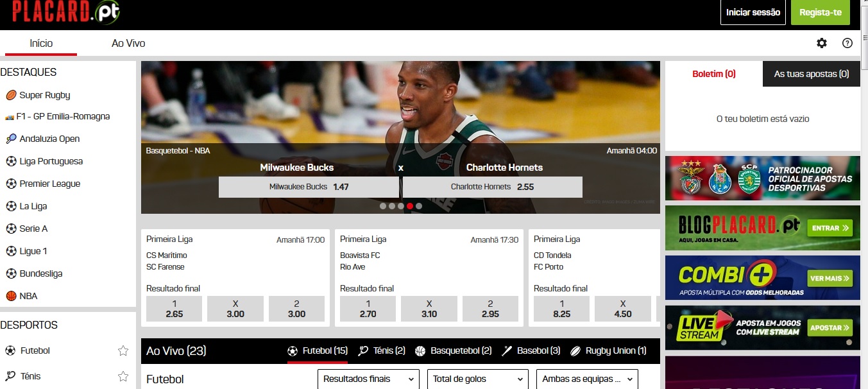Pick draw odds 4.50 for Tondela vs Porto
Image resolution: width=868 pixels, height=389 pixels.
[x=623, y=309]
